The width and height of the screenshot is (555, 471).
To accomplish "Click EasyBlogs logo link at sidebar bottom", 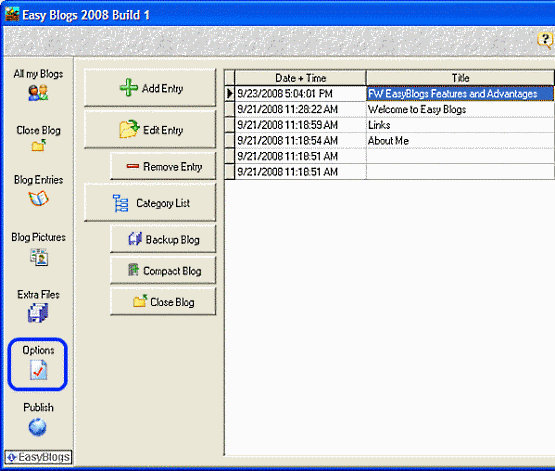I will [x=38, y=457].
